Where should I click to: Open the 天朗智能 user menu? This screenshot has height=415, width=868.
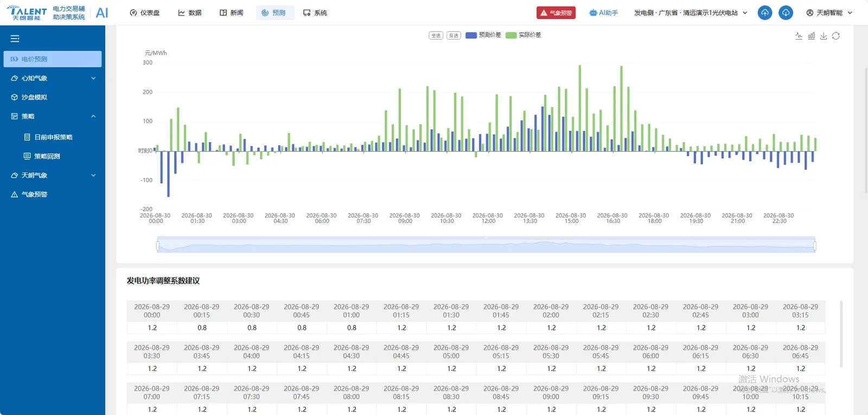[829, 12]
